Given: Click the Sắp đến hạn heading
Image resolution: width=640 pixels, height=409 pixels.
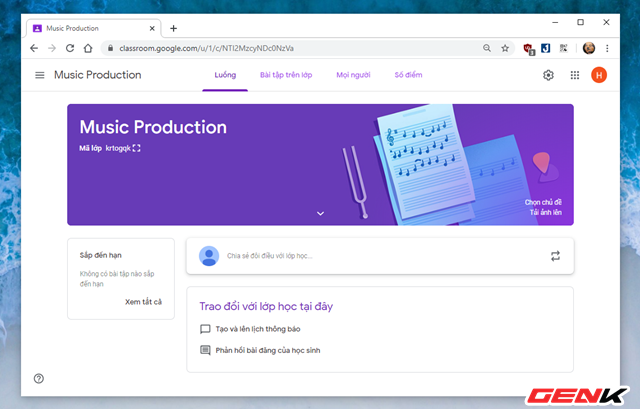Looking at the screenshot, I should tap(100, 255).
